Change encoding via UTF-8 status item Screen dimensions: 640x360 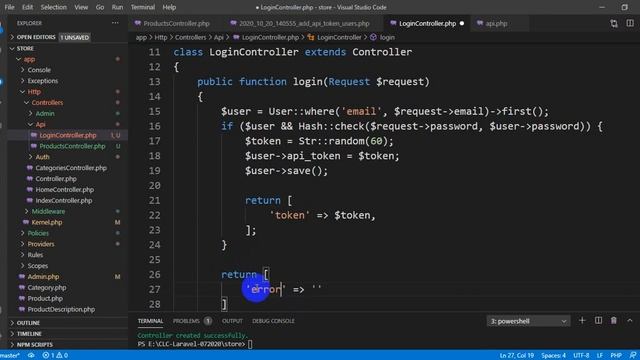(x=581, y=356)
